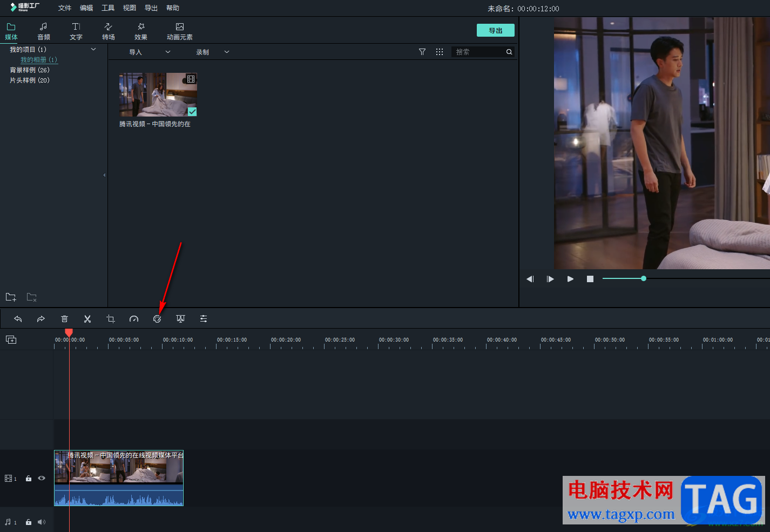The width and height of the screenshot is (770, 532).
Task: Toggle lock on audio track 1
Action: coord(29,522)
